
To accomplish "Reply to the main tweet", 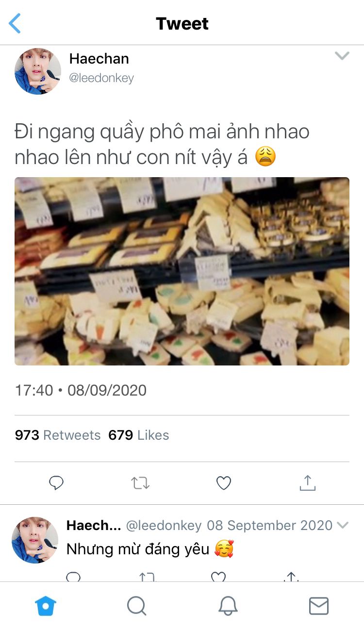I will (x=57, y=483).
